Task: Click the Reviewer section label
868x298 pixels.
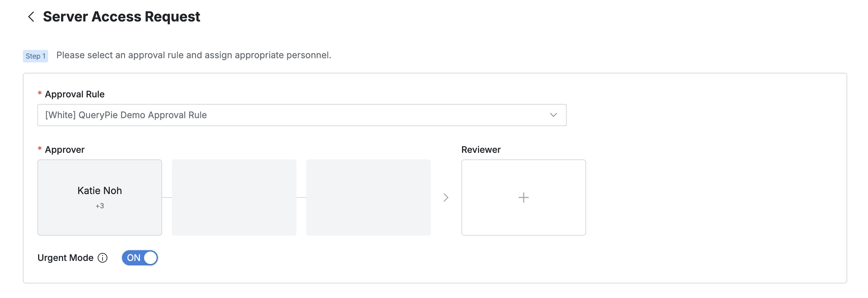Action: point(481,150)
